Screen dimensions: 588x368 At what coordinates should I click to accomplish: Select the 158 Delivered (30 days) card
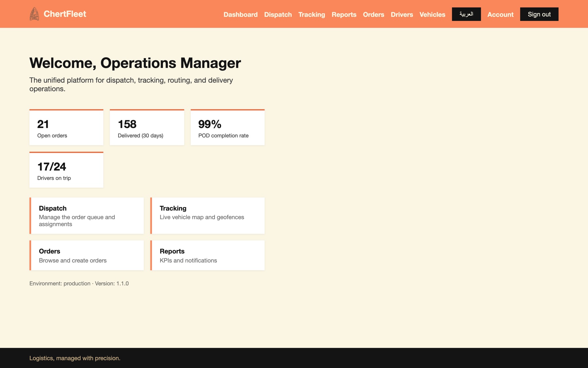pyautogui.click(x=147, y=127)
